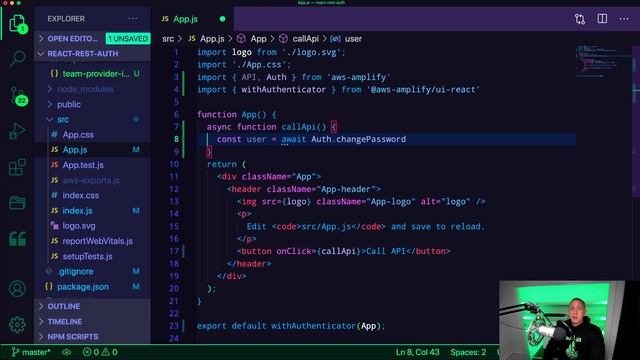Open .gitignore in the file tree
The image size is (640, 360).
75,271
